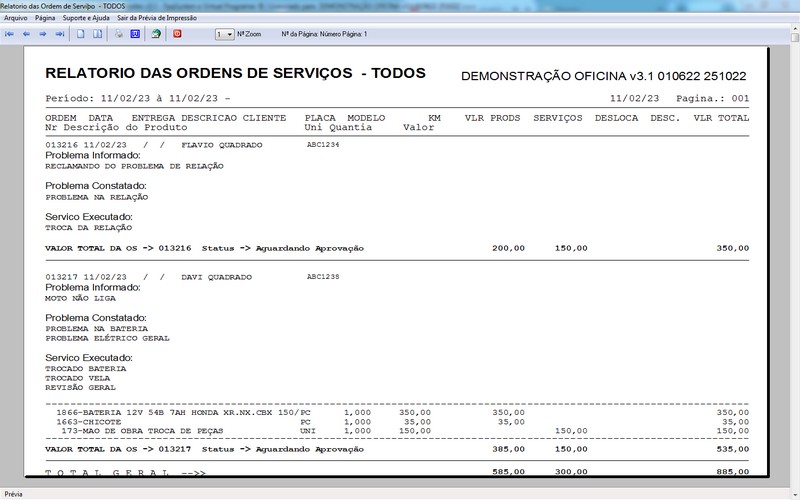The height and width of the screenshot is (500, 800).
Task: Click client name FLAVIO QUADRADO
Action: pos(222,145)
